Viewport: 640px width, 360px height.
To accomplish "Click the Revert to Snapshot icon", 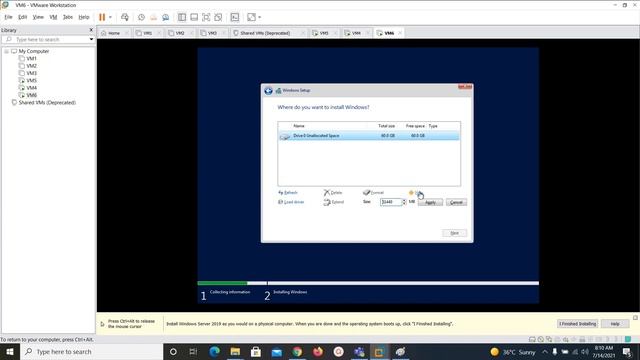I will tap(153, 17).
